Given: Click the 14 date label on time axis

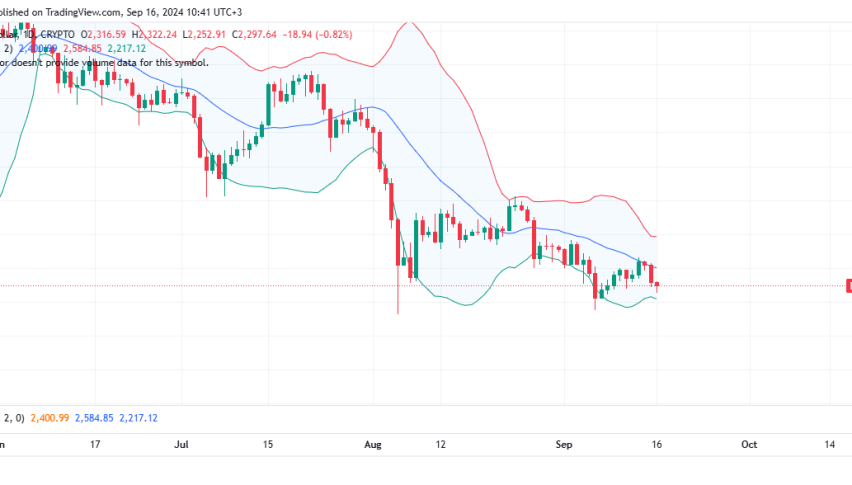Looking at the screenshot, I should click(x=830, y=444).
